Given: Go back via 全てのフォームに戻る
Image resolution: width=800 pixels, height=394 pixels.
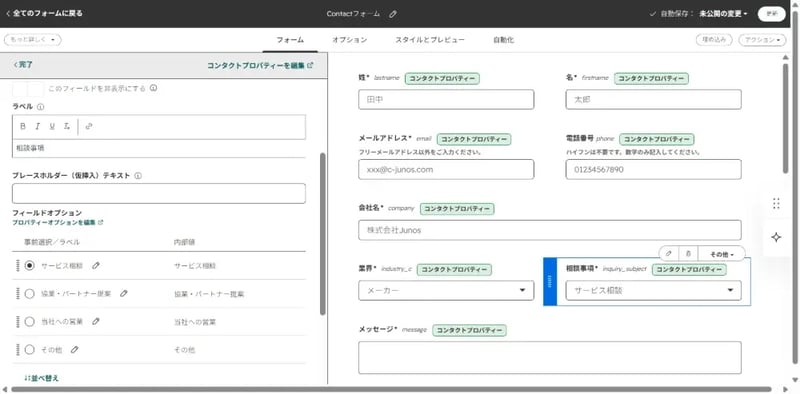Looking at the screenshot, I should (44, 14).
